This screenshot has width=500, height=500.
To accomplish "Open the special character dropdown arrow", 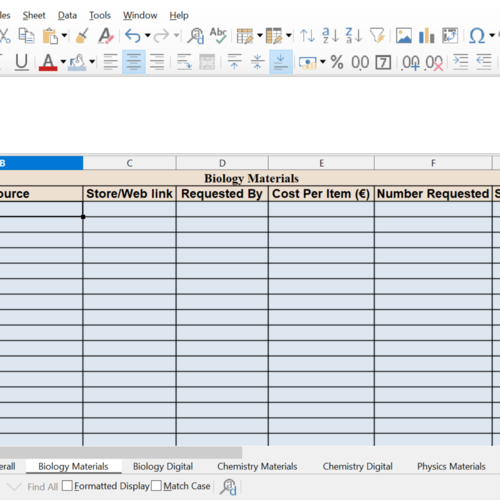I will pos(492,35).
